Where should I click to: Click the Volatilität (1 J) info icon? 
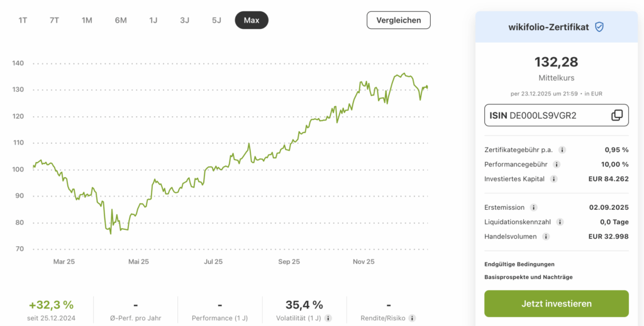point(328,318)
